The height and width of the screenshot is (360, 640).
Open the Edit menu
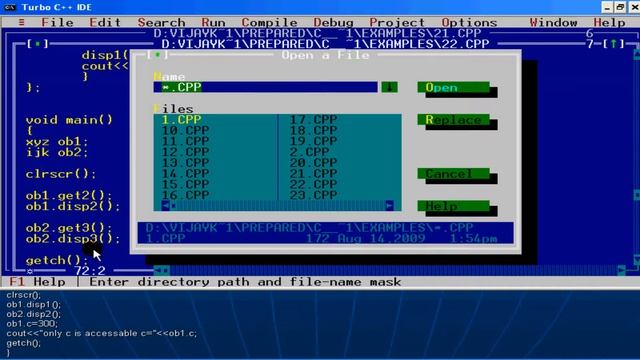(x=105, y=22)
